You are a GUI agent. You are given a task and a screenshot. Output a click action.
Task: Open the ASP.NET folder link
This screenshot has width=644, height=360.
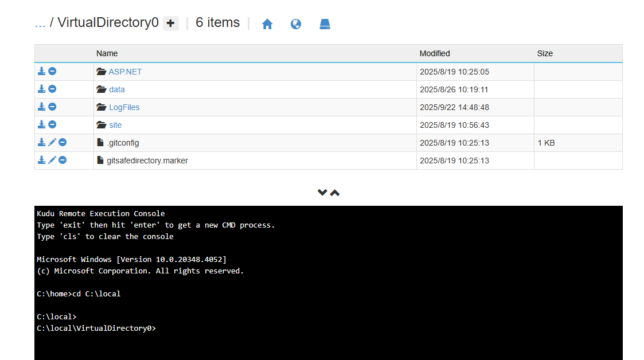tap(125, 72)
